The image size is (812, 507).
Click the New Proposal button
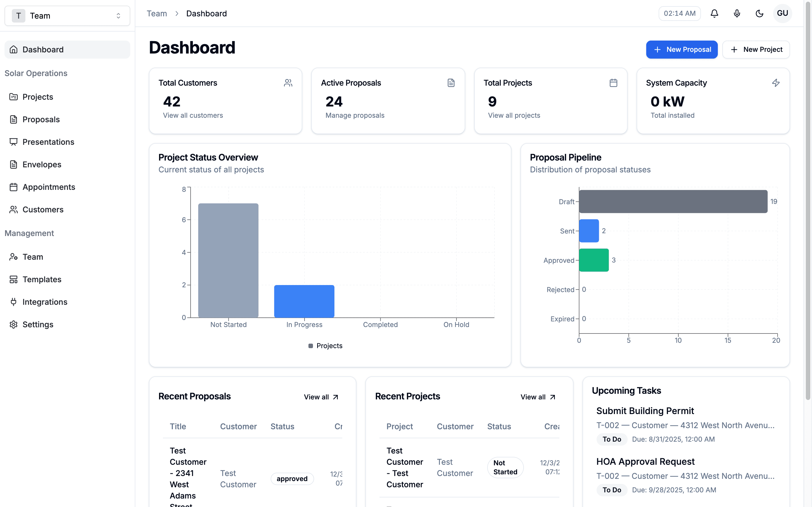(x=682, y=49)
